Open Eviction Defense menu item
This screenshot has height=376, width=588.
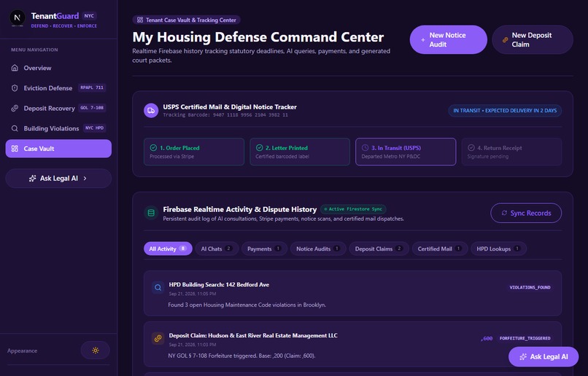58,88
